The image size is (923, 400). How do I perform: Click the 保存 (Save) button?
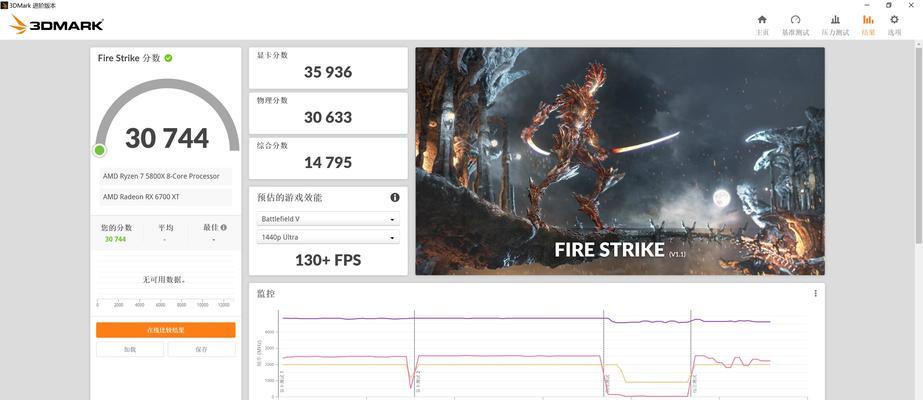(x=201, y=349)
